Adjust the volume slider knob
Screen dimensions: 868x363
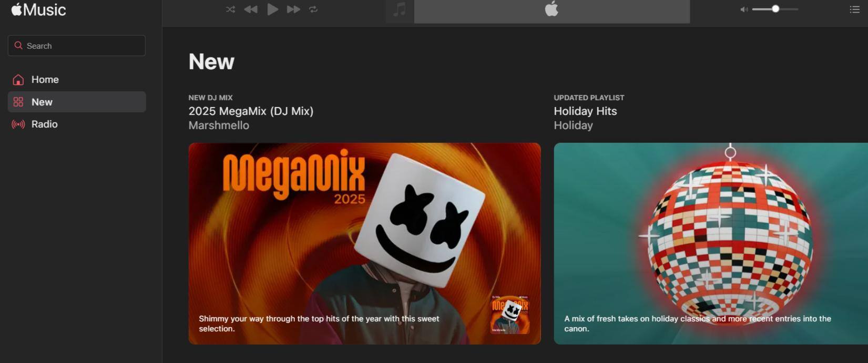point(775,9)
